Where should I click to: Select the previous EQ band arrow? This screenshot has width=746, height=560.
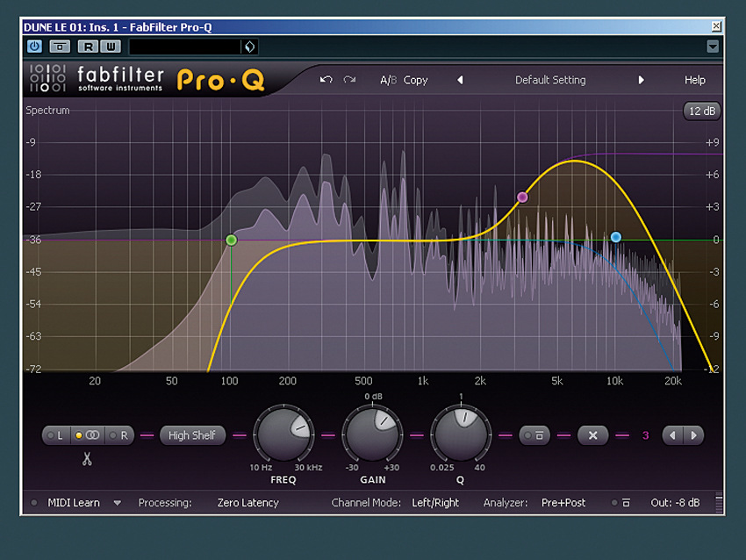tap(673, 435)
